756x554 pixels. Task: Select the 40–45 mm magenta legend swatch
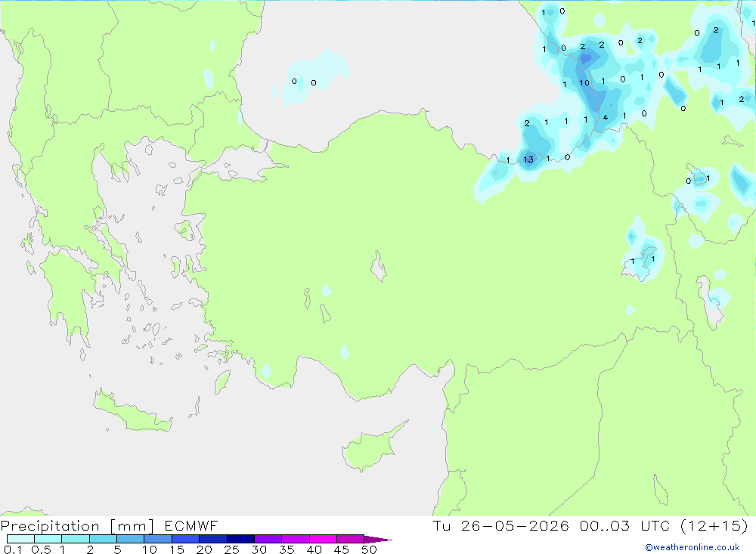pyautogui.click(x=323, y=539)
